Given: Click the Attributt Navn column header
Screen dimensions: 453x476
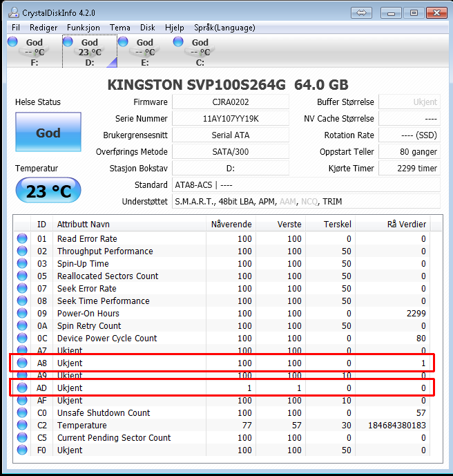Looking at the screenshot, I should [x=129, y=224].
